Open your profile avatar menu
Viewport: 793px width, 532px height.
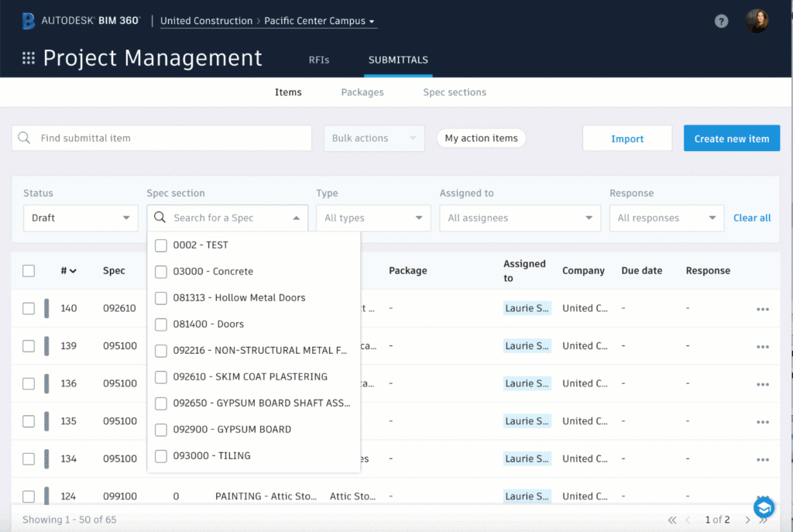point(757,21)
